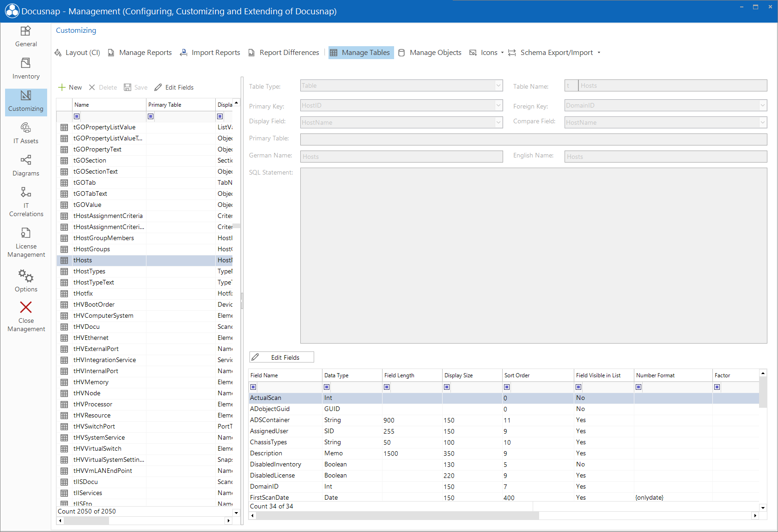Toggle the Primary Table column filter box

(x=151, y=116)
